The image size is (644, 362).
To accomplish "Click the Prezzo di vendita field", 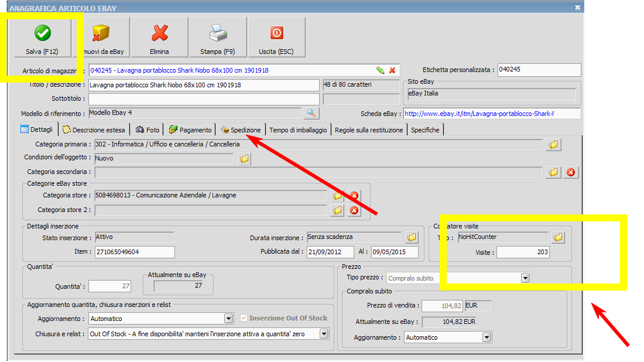I will pos(443,306).
